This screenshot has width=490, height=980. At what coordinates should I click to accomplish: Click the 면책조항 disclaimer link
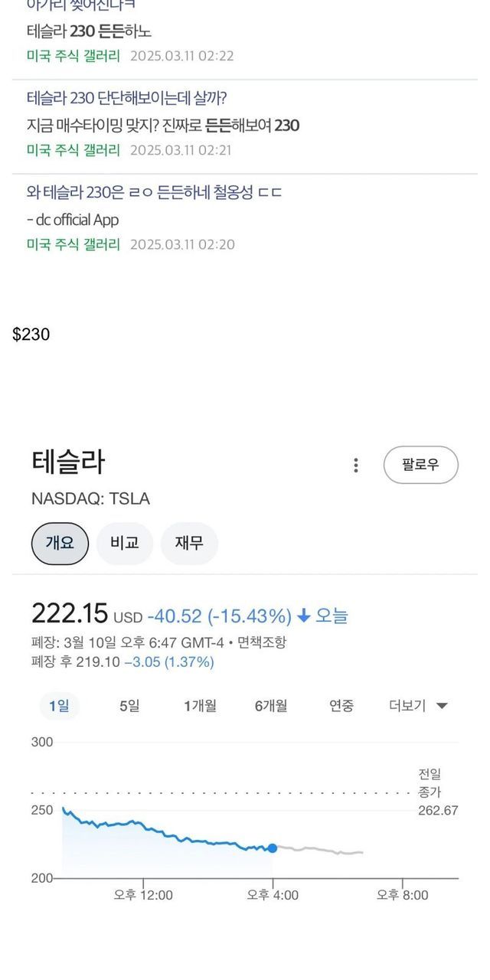coord(261,642)
